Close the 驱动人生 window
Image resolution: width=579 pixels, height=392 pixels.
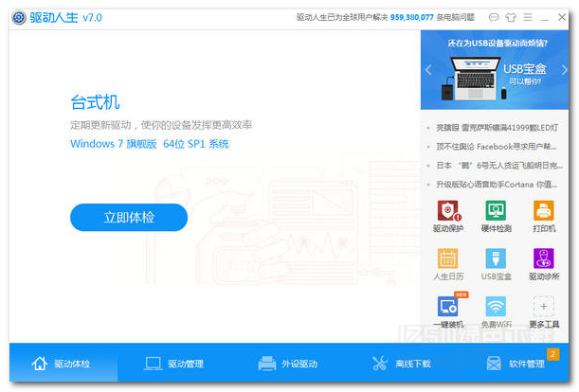click(562, 17)
